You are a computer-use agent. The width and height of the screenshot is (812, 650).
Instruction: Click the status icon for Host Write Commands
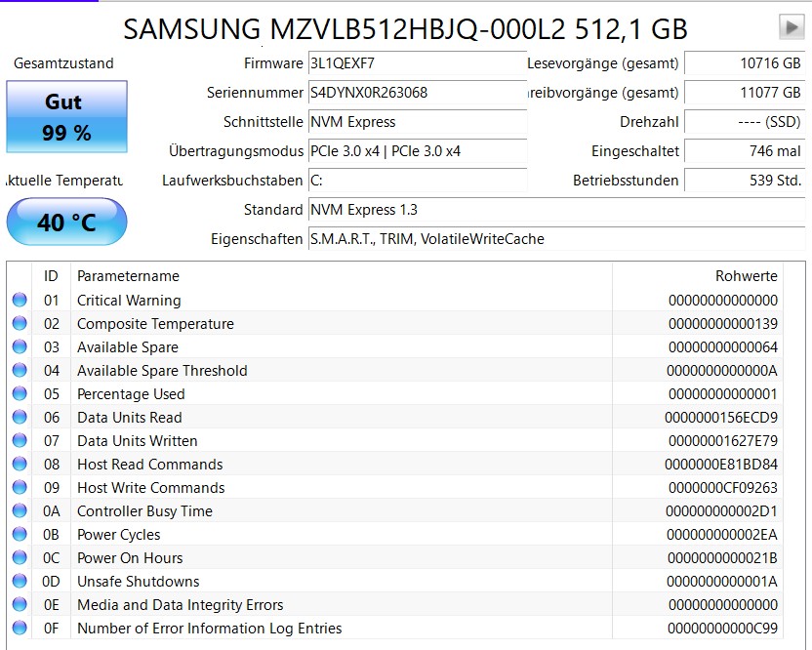(20, 487)
